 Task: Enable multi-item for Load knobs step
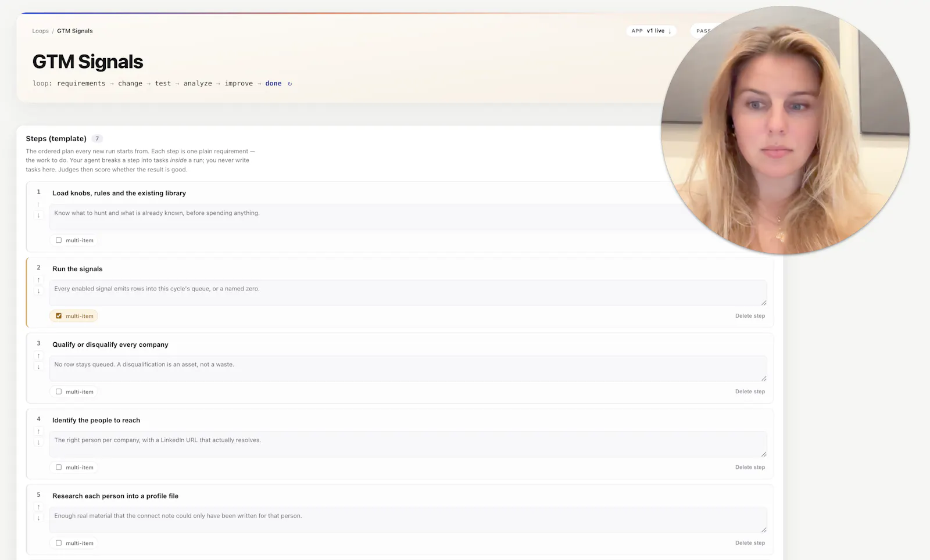point(59,240)
